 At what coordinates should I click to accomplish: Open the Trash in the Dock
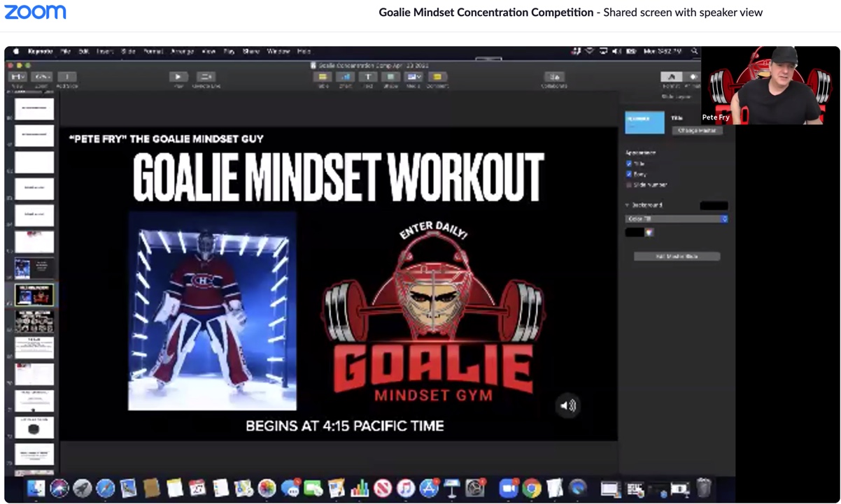tap(704, 488)
